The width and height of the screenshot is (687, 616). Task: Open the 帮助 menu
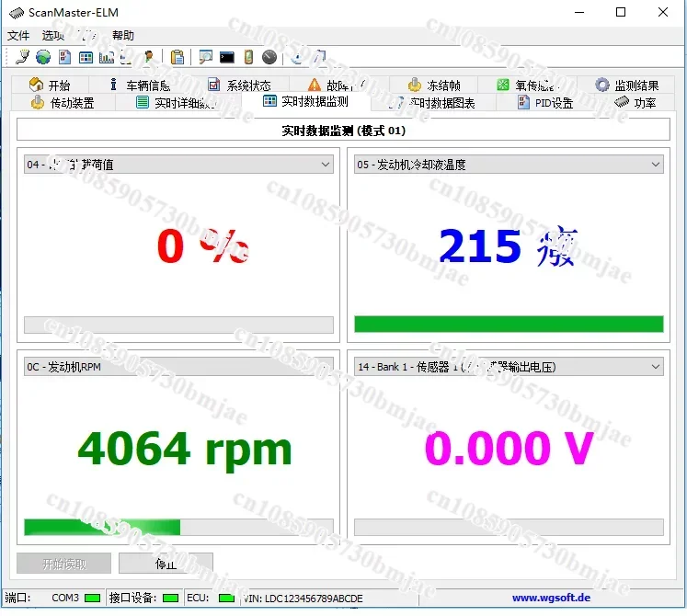pyautogui.click(x=123, y=36)
